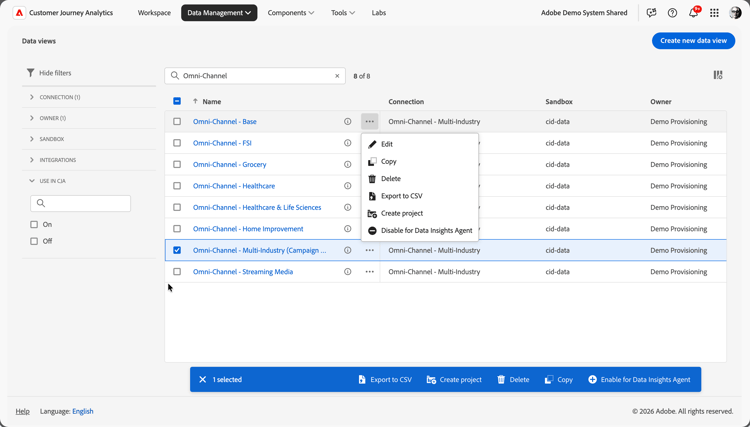Expand the Integrations filter section
The image size is (750, 427).
tap(32, 160)
